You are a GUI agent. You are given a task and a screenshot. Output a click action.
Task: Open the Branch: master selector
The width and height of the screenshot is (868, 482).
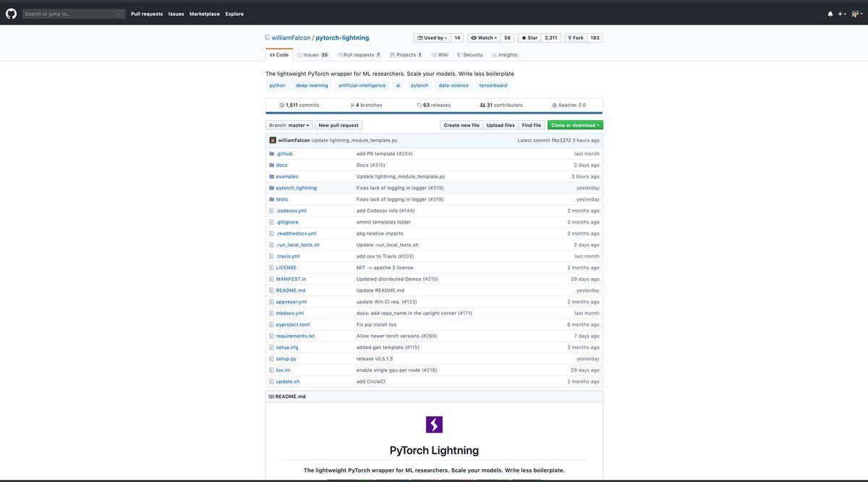pyautogui.click(x=289, y=125)
